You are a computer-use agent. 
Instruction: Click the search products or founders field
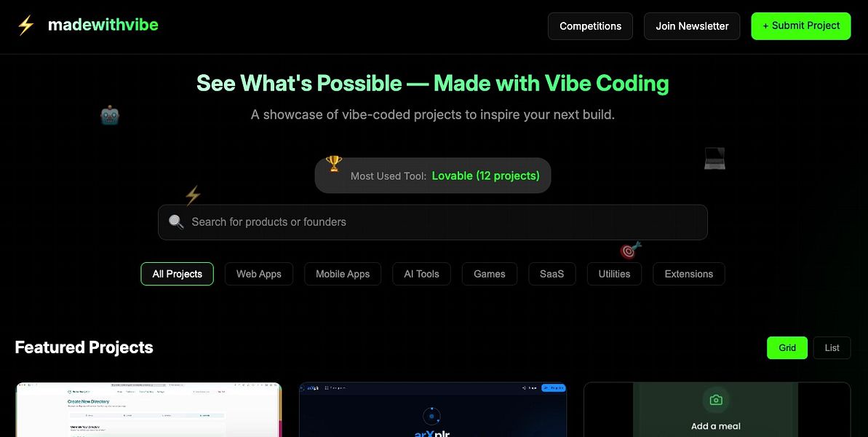click(432, 221)
